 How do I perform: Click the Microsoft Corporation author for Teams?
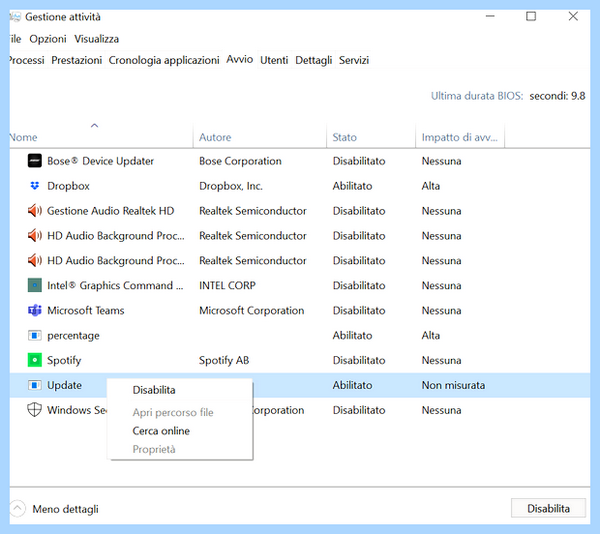point(251,310)
